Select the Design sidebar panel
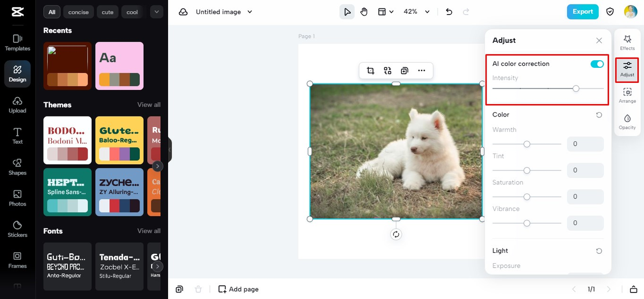This screenshot has height=299, width=644. (x=18, y=74)
